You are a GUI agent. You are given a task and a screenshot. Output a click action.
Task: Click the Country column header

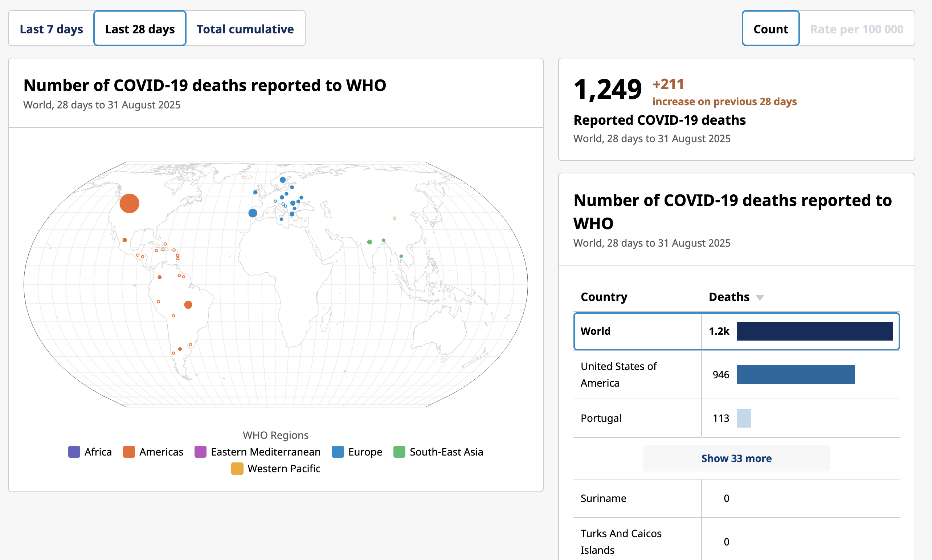click(604, 297)
